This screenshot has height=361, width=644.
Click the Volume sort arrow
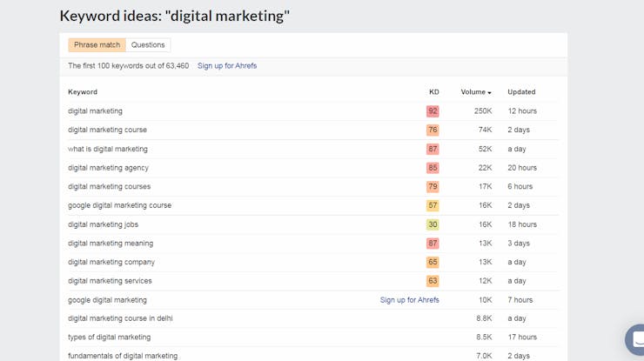489,93
